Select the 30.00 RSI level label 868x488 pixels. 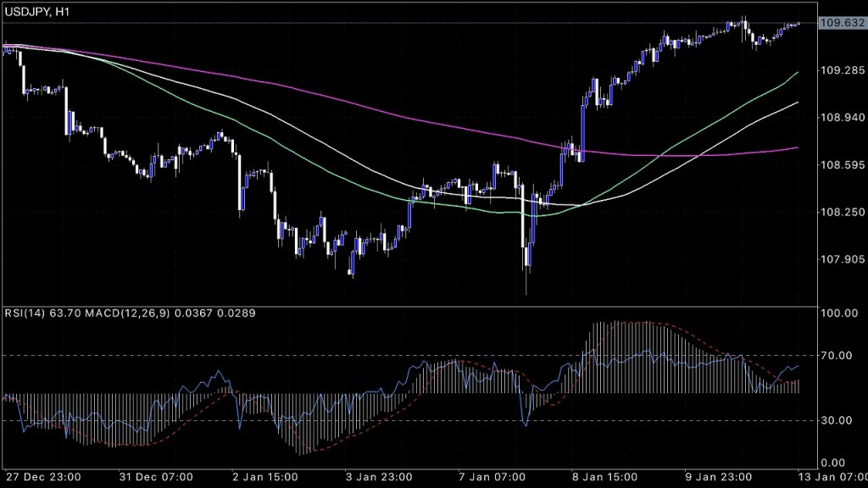coord(839,420)
